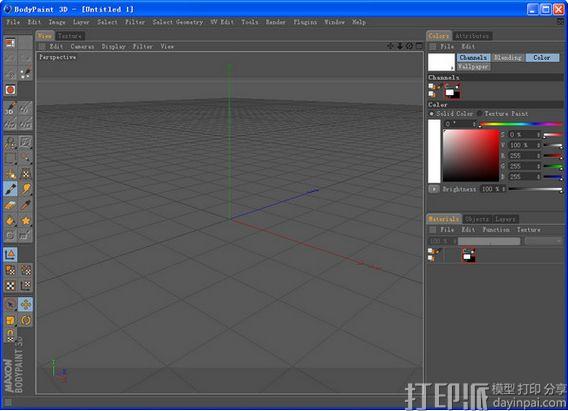
Task: Expand the Brightness options arrow button
Action: pyautogui.click(x=434, y=189)
